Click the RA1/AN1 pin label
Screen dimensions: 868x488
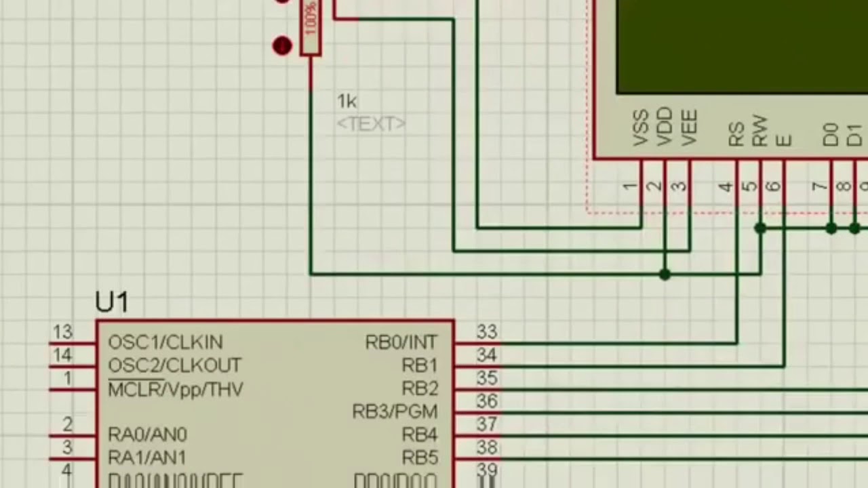[x=147, y=457]
